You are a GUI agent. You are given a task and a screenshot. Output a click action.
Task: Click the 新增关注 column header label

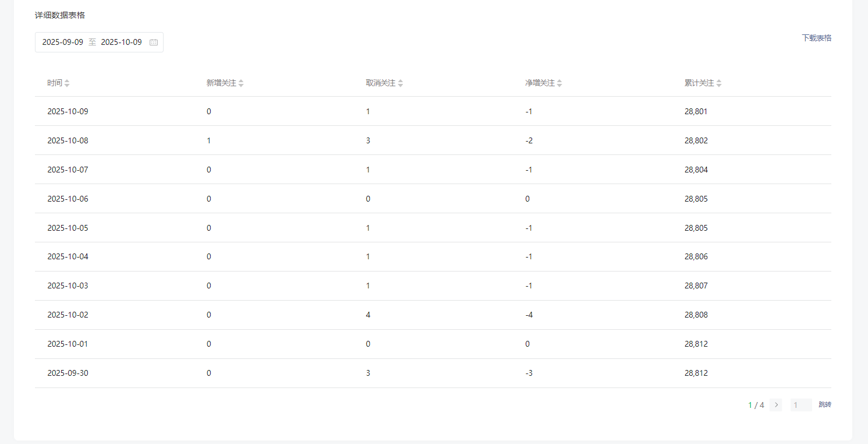221,83
